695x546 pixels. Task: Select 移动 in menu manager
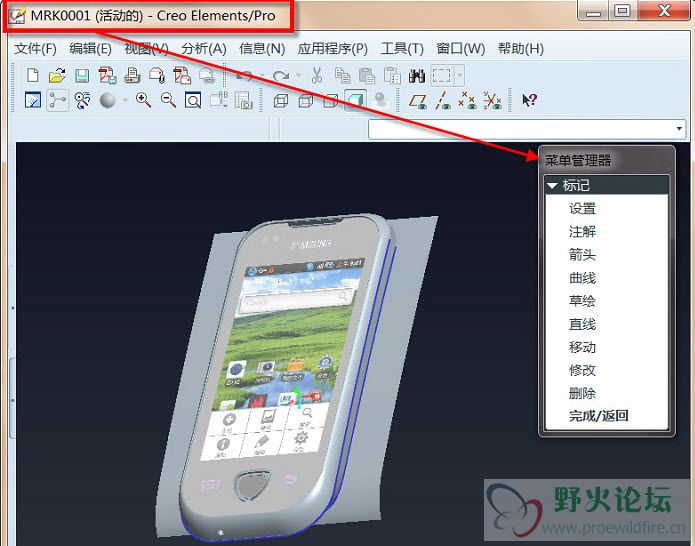[582, 347]
